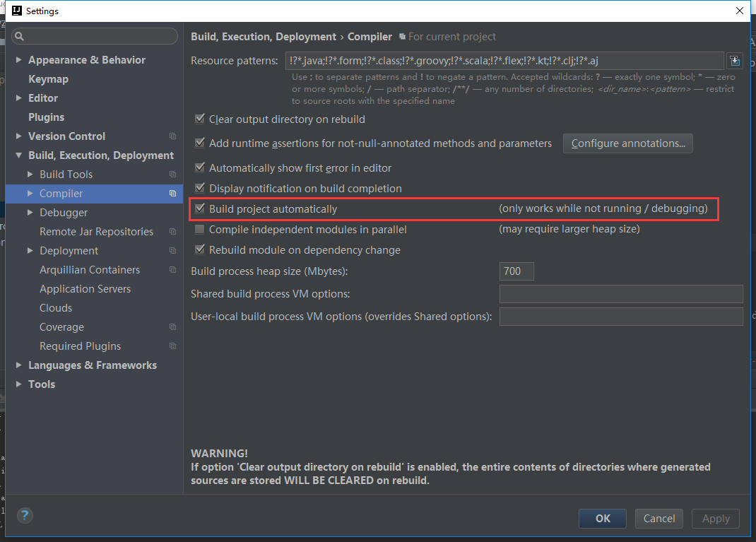Expand the Appearance & Behavior section
Image resolution: width=756 pixels, height=542 pixels.
coord(19,60)
